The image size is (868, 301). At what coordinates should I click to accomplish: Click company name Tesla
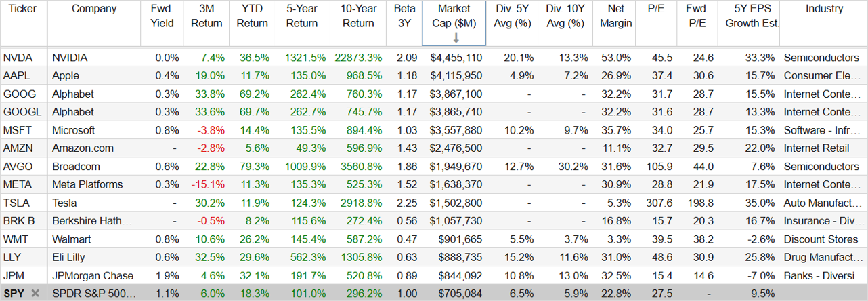64,203
